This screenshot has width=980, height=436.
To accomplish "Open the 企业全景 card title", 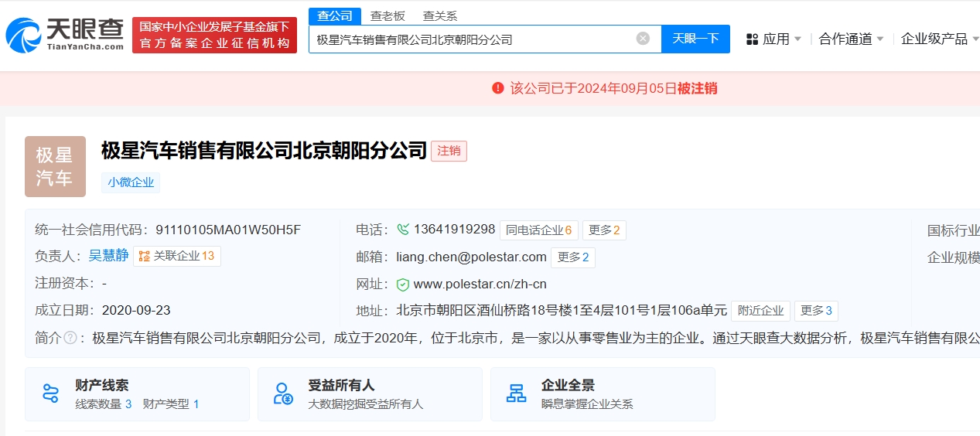I will [568, 385].
